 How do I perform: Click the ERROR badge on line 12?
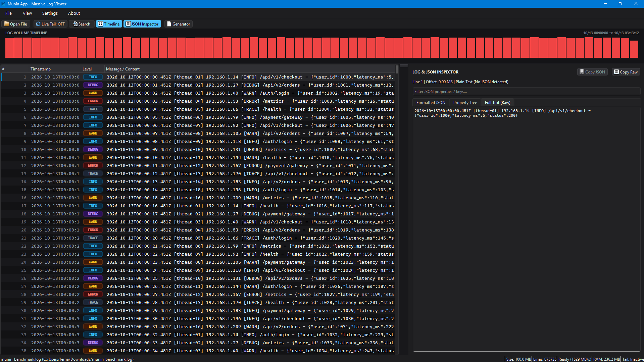pyautogui.click(x=93, y=166)
